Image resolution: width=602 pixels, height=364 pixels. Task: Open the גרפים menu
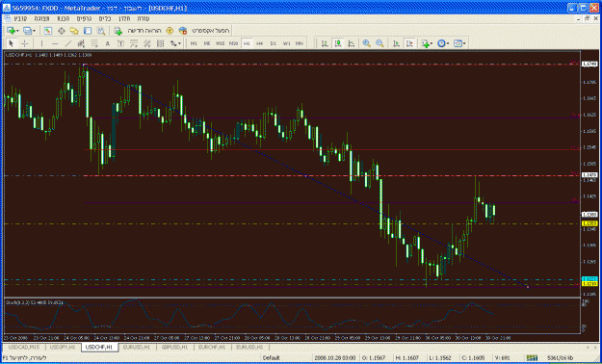point(83,18)
